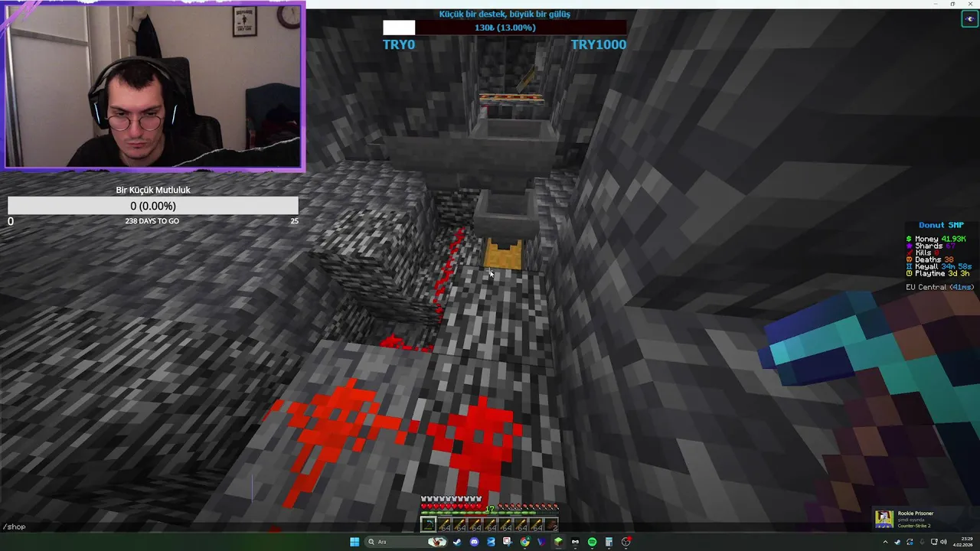
Task: Click the orange skull Deaths icon
Action: (x=909, y=259)
